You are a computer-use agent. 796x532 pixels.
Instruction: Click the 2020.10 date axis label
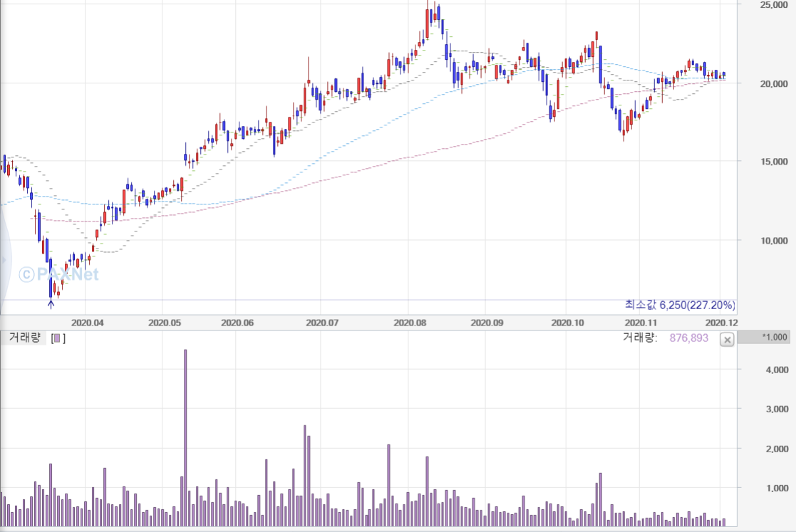[x=567, y=323]
